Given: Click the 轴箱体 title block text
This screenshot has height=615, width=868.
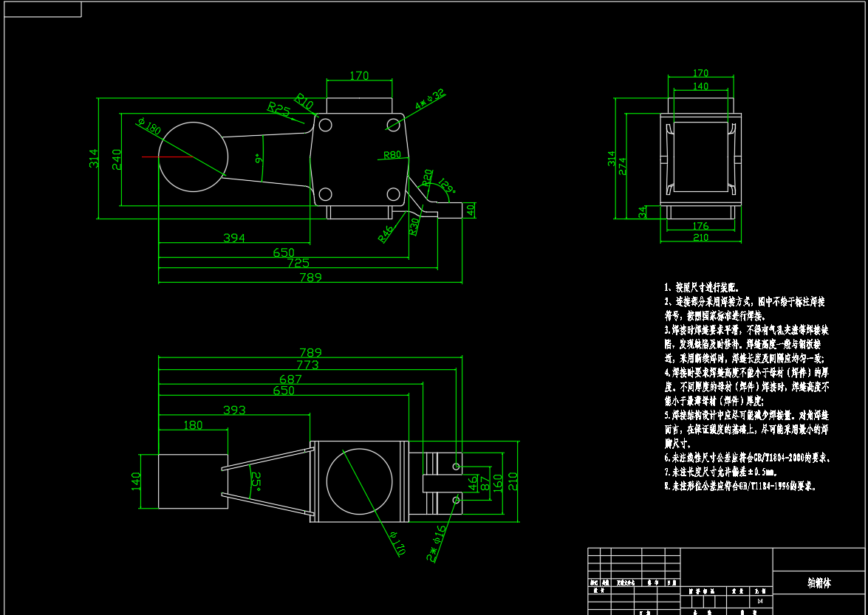Looking at the screenshot, I should pos(819,583).
